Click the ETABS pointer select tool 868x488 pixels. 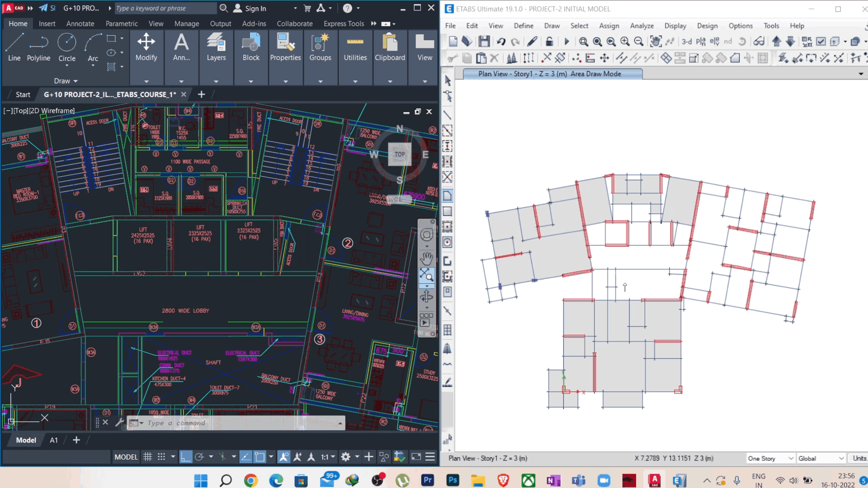[x=448, y=80]
